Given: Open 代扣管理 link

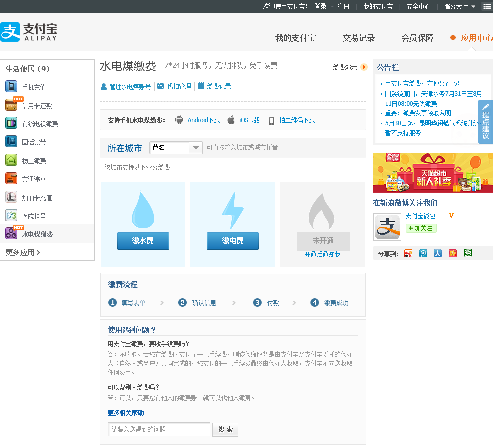Looking at the screenshot, I should tap(179, 86).
